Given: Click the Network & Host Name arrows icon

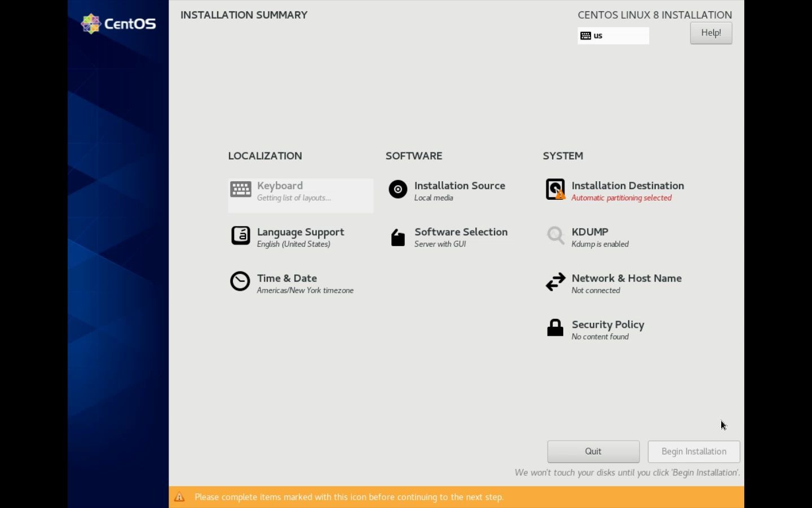Looking at the screenshot, I should click(555, 282).
